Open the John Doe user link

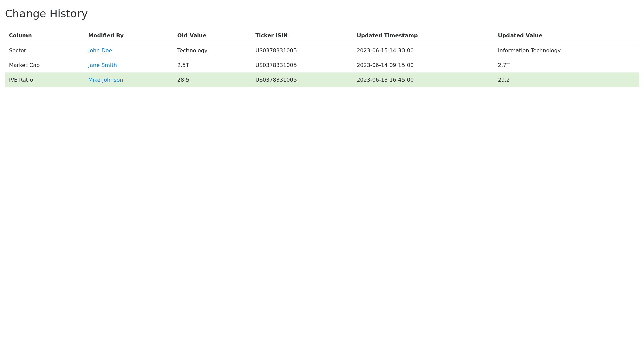click(100, 51)
